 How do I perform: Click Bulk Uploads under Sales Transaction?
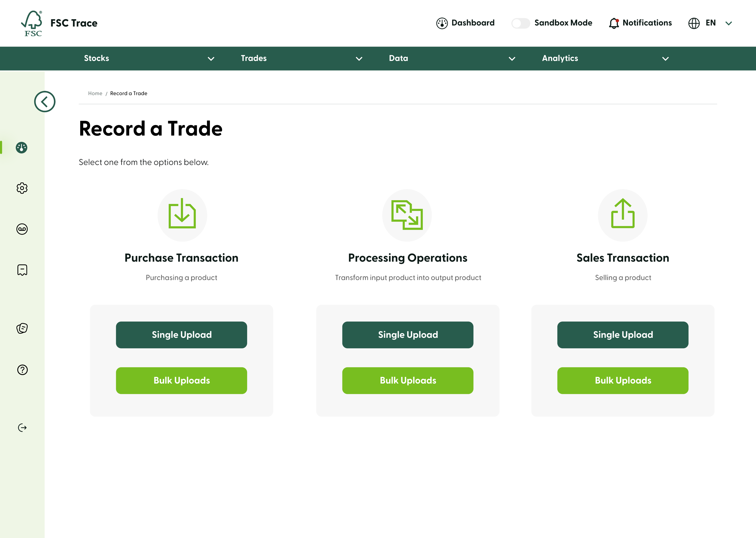[623, 380]
